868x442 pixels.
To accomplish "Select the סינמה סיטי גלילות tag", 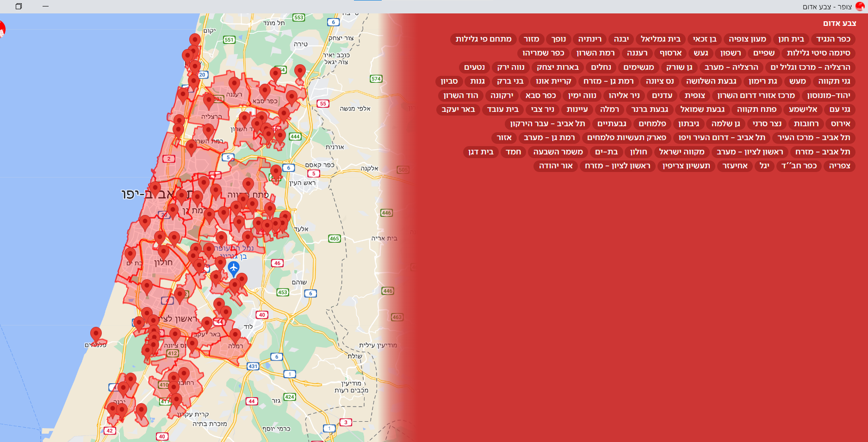I will pyautogui.click(x=818, y=53).
